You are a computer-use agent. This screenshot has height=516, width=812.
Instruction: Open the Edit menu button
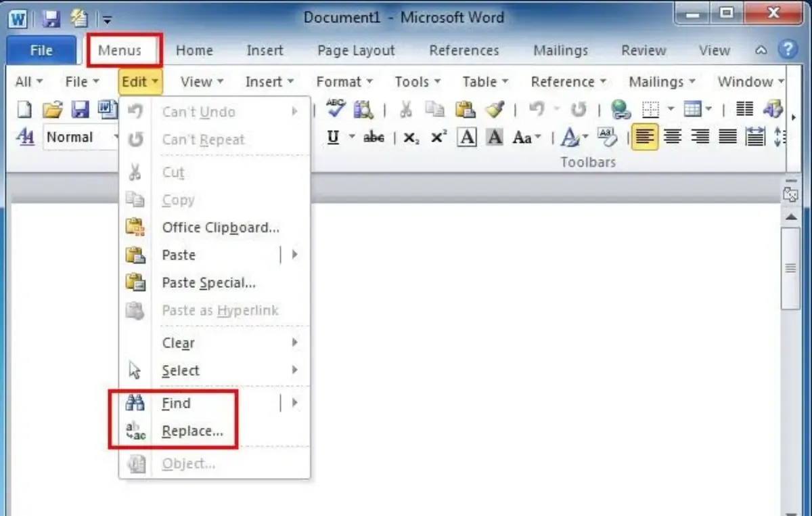[x=141, y=82]
